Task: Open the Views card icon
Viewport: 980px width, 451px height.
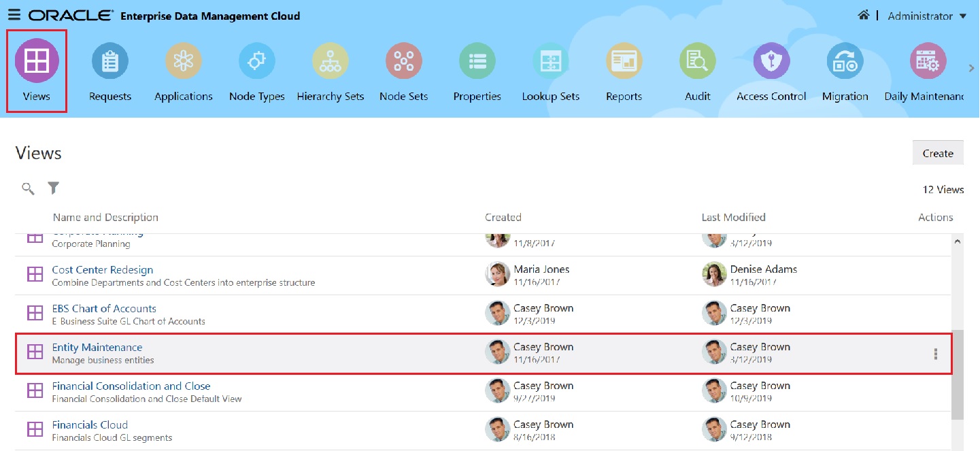Action: pyautogui.click(x=37, y=61)
